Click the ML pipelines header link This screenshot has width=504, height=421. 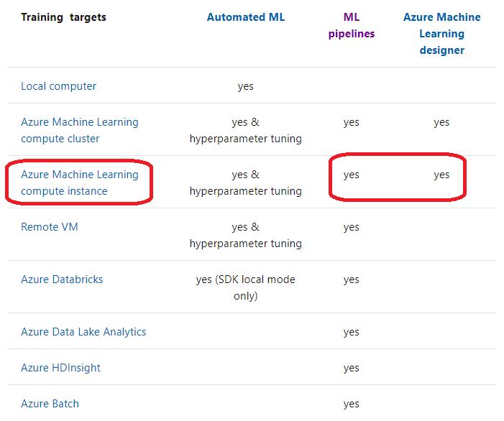coord(351,25)
